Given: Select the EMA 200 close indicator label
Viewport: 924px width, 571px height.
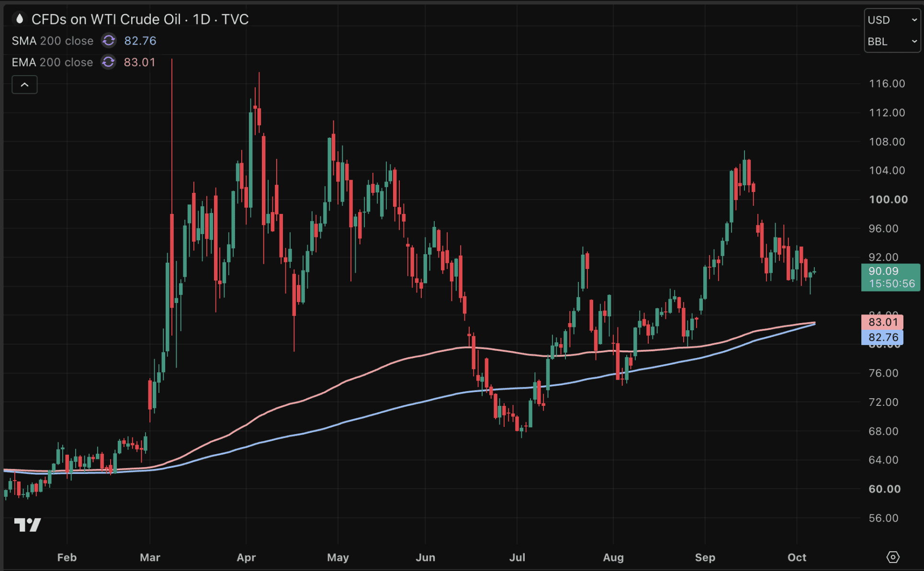Looking at the screenshot, I should coord(53,62).
